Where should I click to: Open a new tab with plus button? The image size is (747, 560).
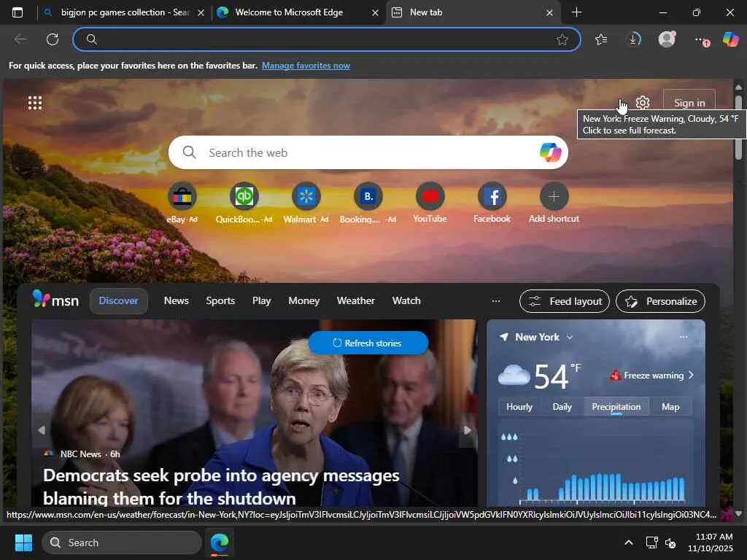(x=576, y=12)
